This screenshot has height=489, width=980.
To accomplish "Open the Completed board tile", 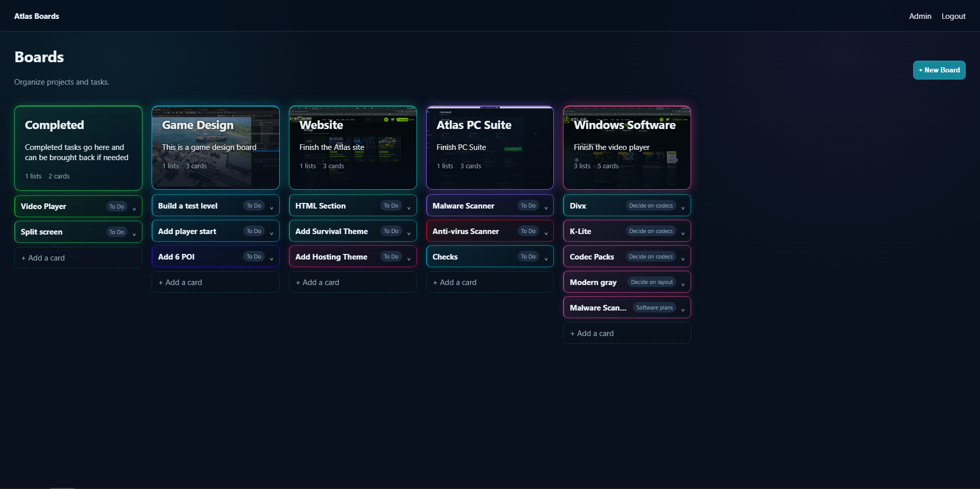I will pos(78,148).
